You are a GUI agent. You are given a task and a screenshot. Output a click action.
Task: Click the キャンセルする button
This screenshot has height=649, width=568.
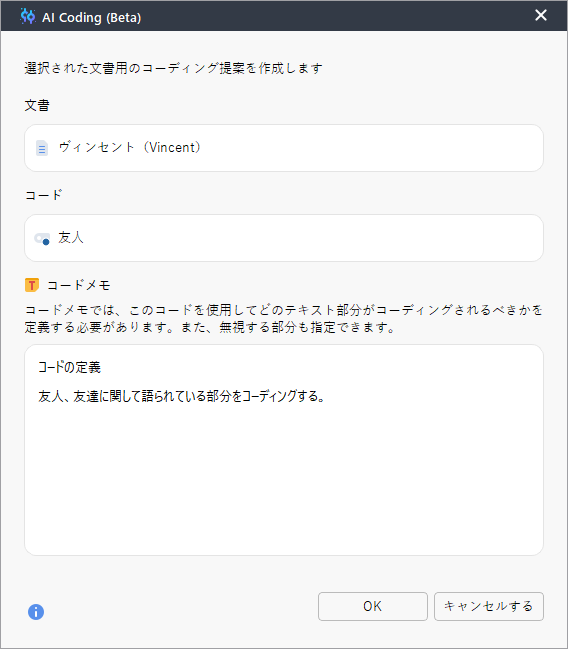click(489, 606)
